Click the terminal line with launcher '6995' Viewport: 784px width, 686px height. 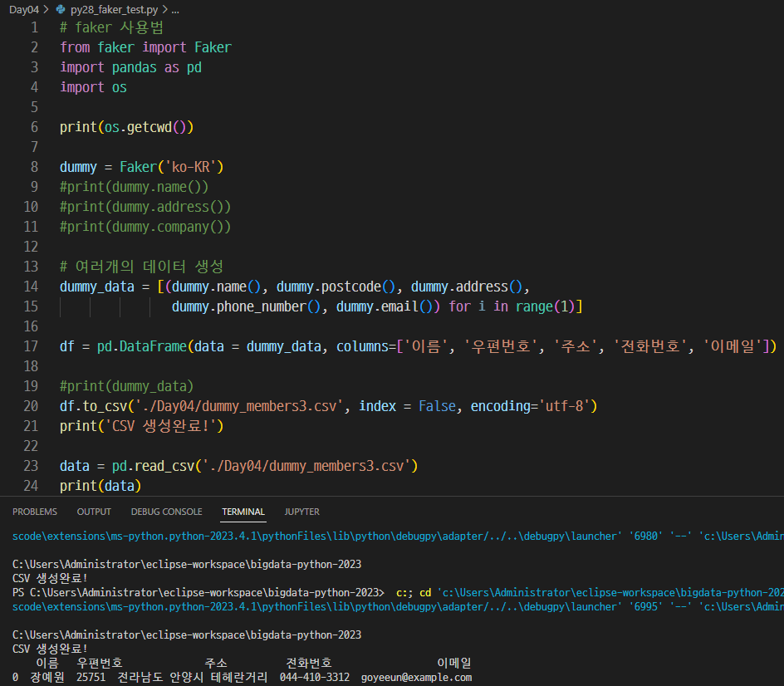(x=398, y=606)
